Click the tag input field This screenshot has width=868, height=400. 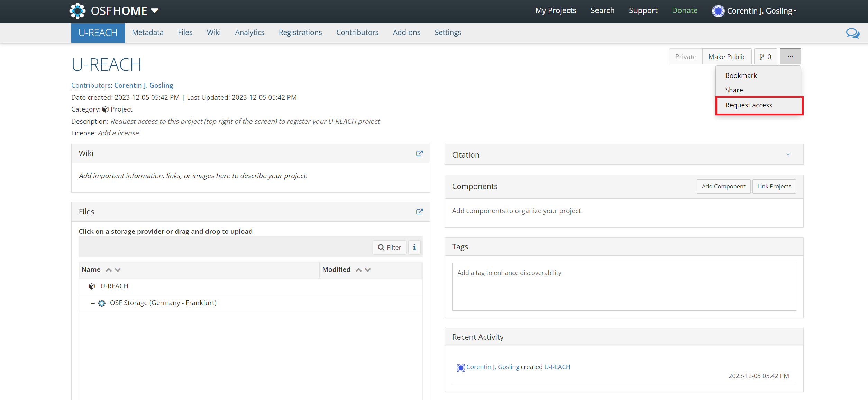(x=623, y=286)
